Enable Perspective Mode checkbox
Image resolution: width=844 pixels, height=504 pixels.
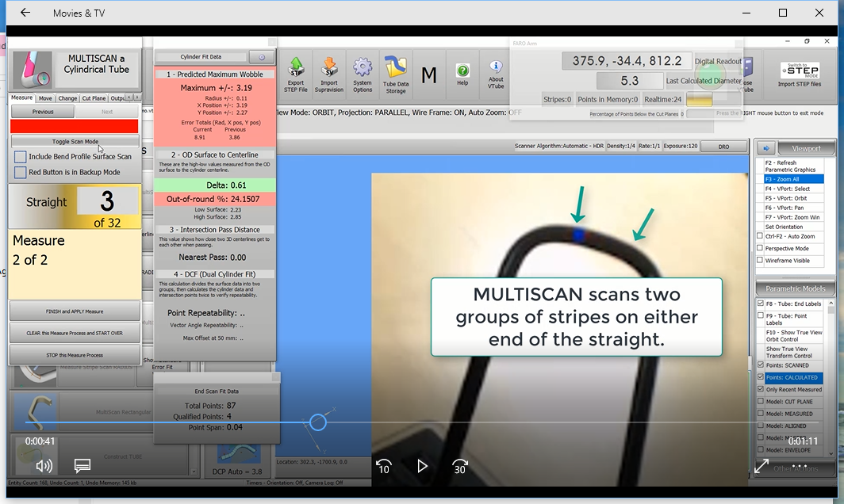click(x=760, y=248)
